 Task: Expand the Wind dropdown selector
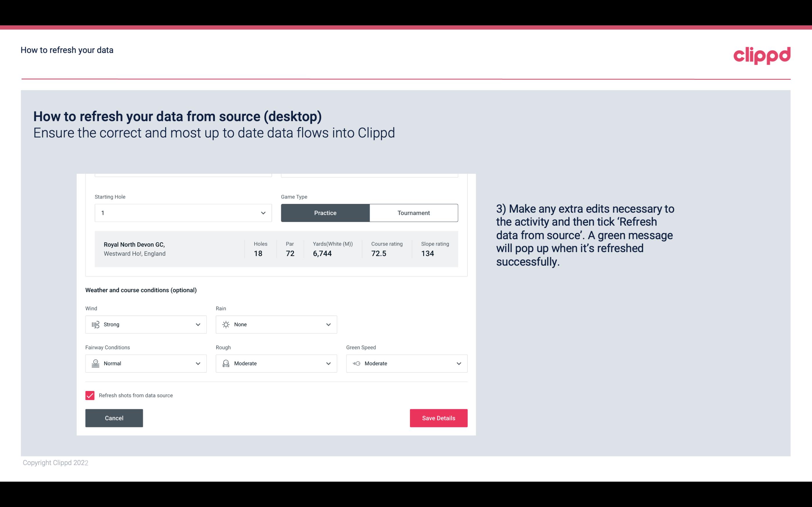pos(197,324)
